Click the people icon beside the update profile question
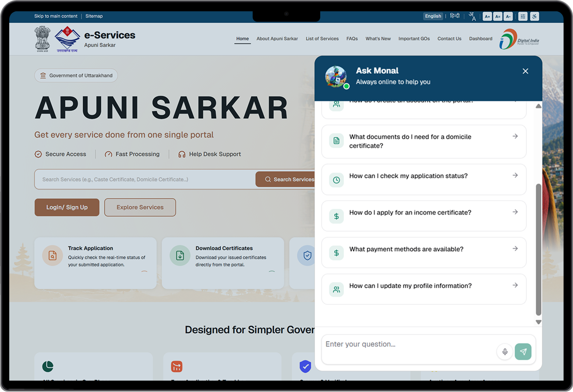 point(336,290)
